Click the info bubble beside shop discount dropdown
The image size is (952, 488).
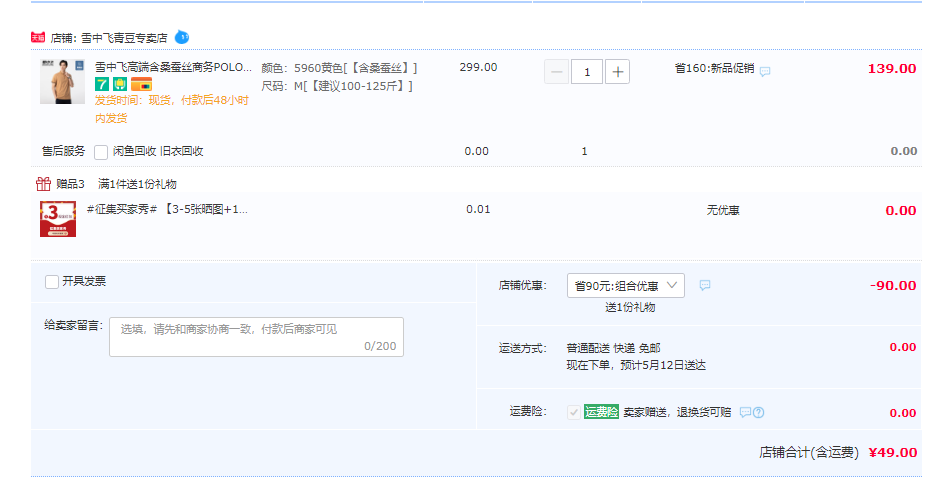point(705,285)
